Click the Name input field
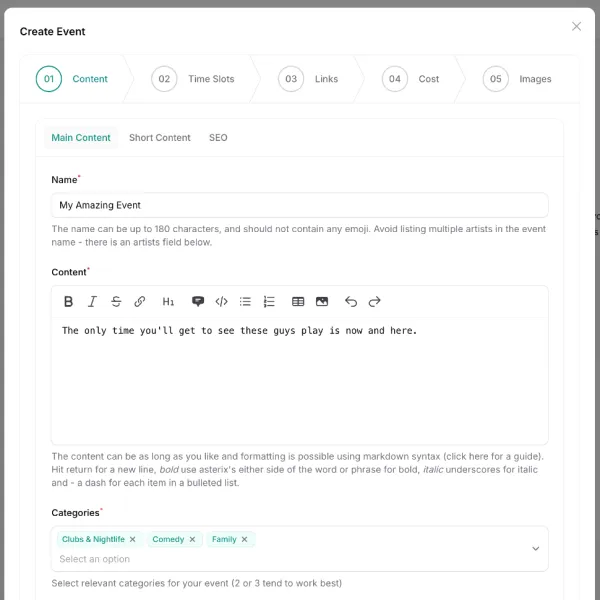The height and width of the screenshot is (600, 600). click(300, 205)
